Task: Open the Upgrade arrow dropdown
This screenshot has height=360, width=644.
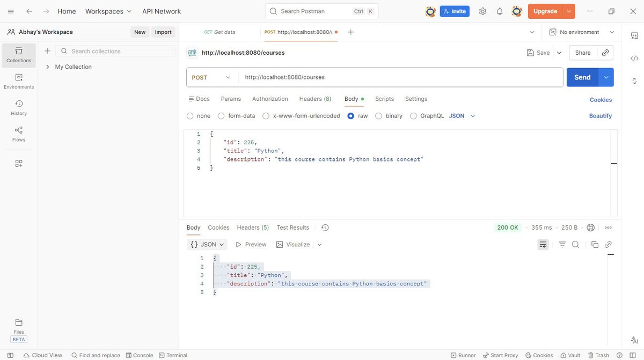Action: (569, 11)
